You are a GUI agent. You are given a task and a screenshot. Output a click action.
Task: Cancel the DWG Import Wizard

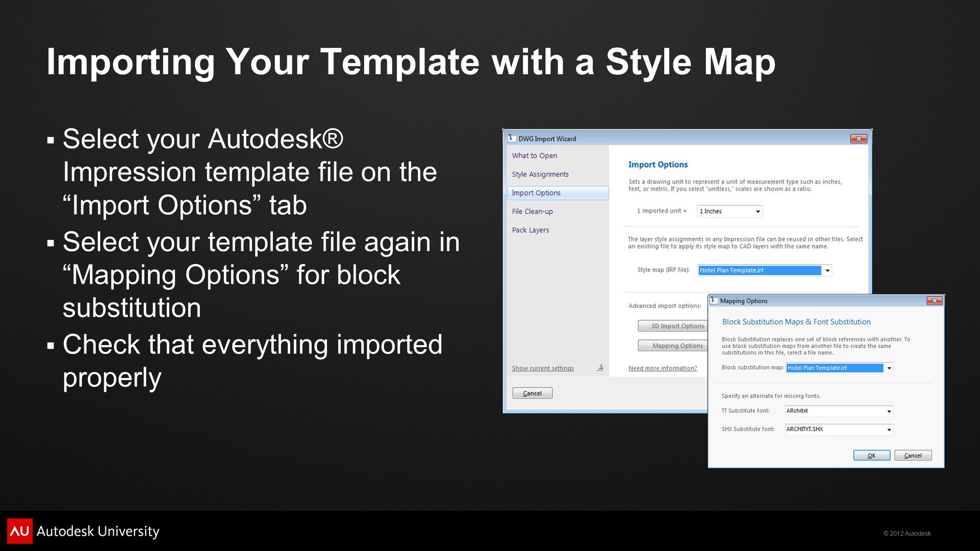[532, 393]
